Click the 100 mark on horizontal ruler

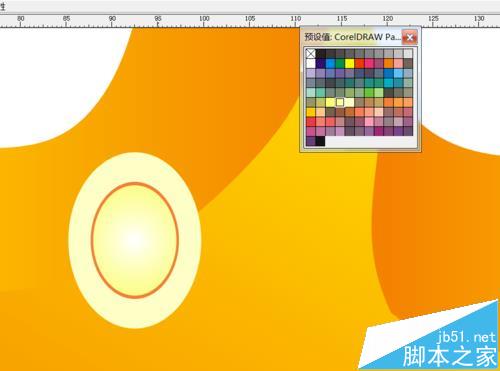(204, 19)
